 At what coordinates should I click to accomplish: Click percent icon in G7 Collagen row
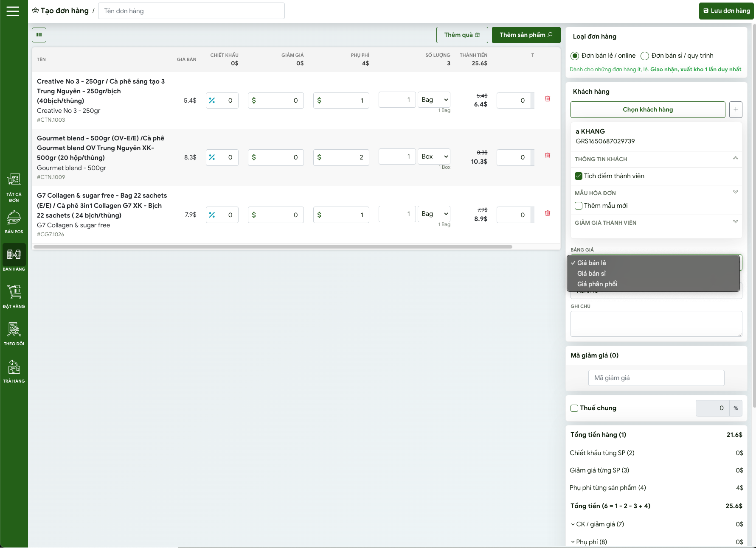point(212,215)
